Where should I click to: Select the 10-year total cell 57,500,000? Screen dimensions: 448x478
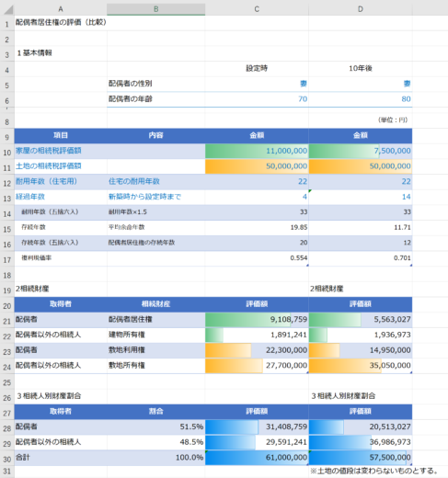click(361, 458)
